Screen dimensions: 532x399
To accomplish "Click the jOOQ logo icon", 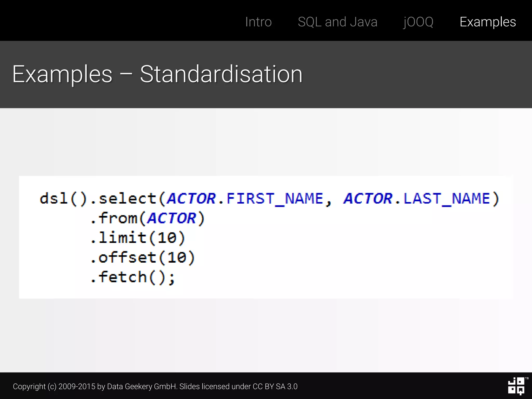I will (x=516, y=386).
